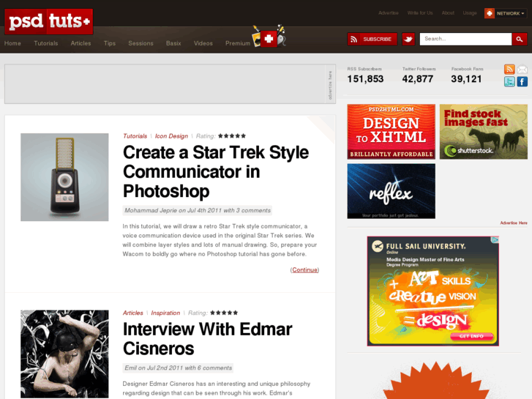Click the blue Facebook icon
Image resolution: width=532 pixels, height=399 pixels.
(x=522, y=81)
